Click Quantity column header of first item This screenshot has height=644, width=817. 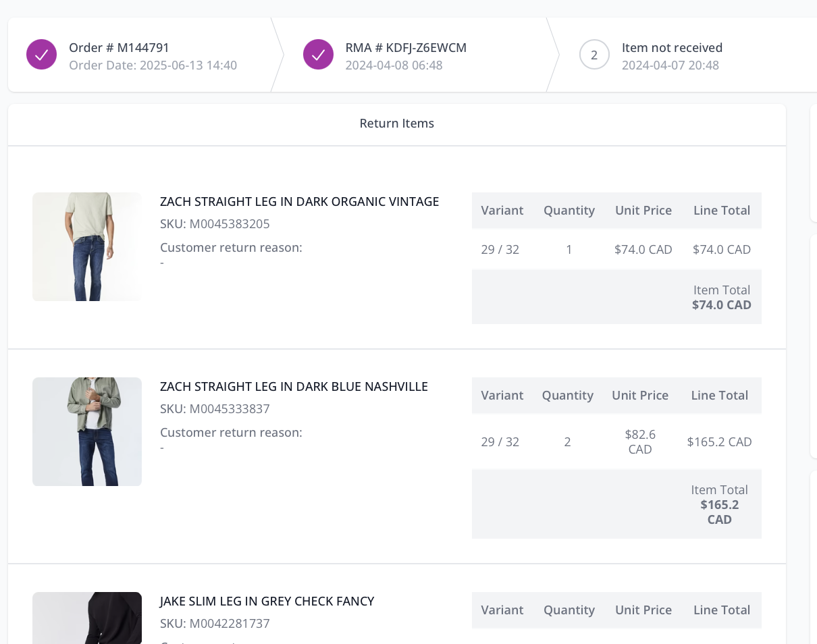tap(569, 210)
